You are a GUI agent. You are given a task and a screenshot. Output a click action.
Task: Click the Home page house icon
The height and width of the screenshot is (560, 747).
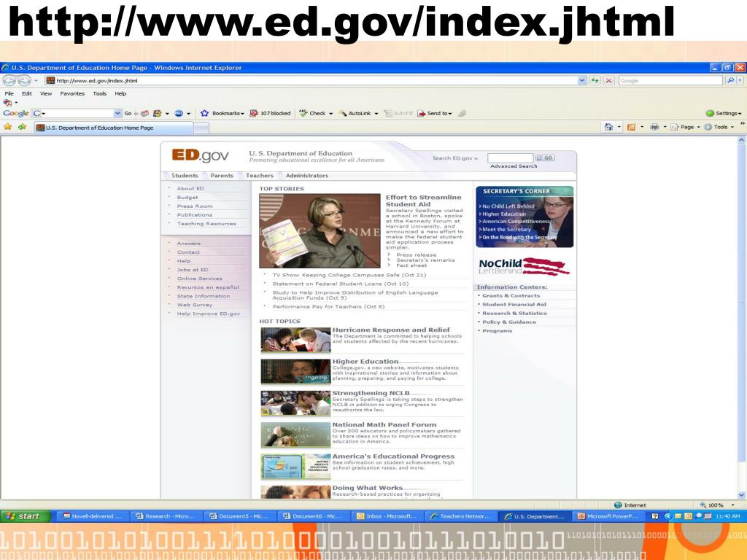tap(608, 127)
